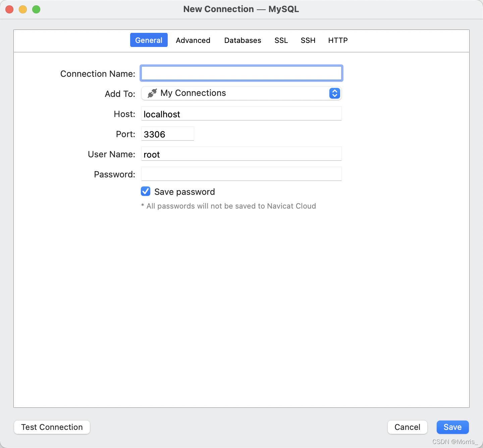This screenshot has height=448, width=483.
Task: Uncheck the Save password checkbox
Action: (146, 191)
